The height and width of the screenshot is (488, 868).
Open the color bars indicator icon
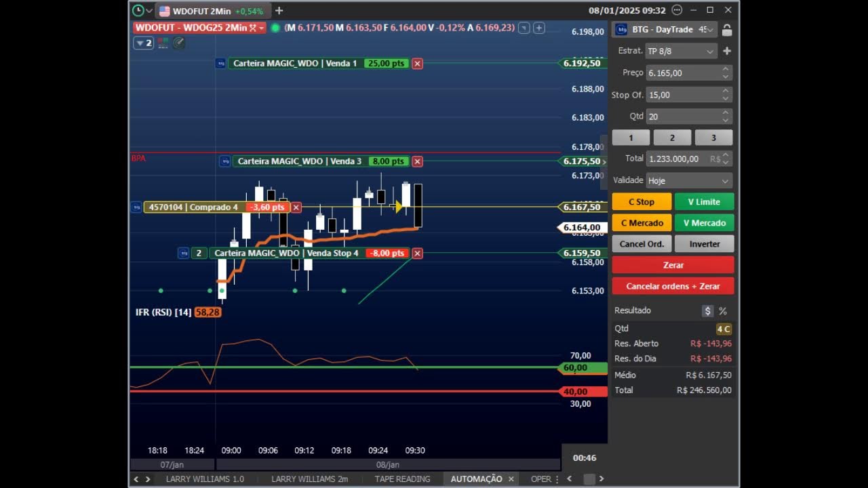pyautogui.click(x=163, y=43)
